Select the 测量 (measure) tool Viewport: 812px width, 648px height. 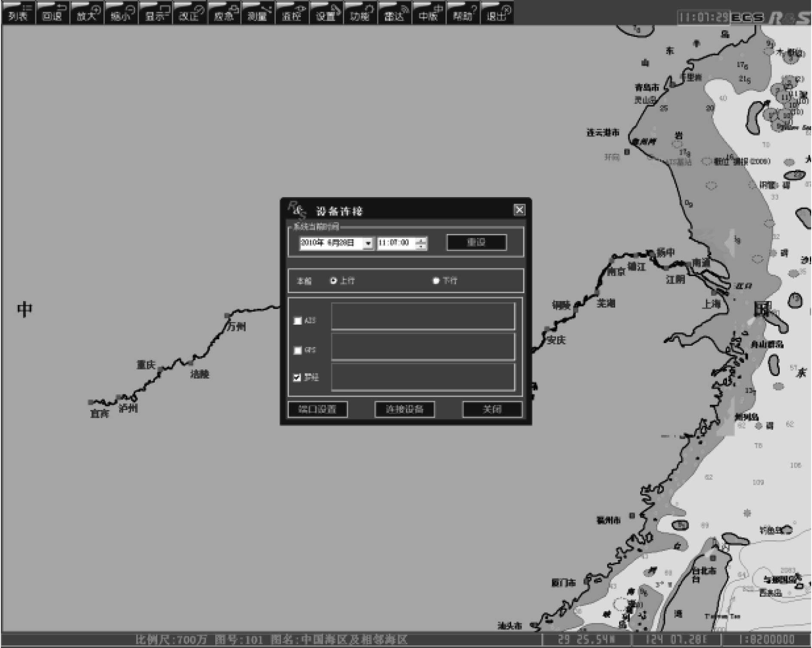click(x=258, y=13)
